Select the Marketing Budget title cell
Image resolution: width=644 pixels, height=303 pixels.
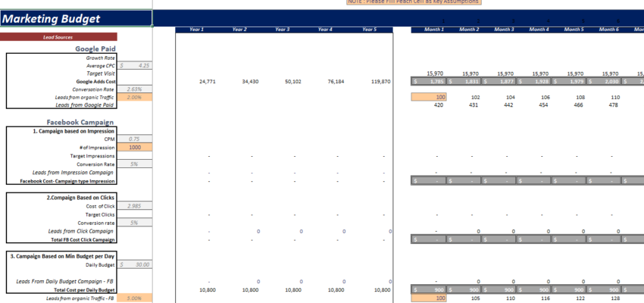pyautogui.click(x=76, y=19)
